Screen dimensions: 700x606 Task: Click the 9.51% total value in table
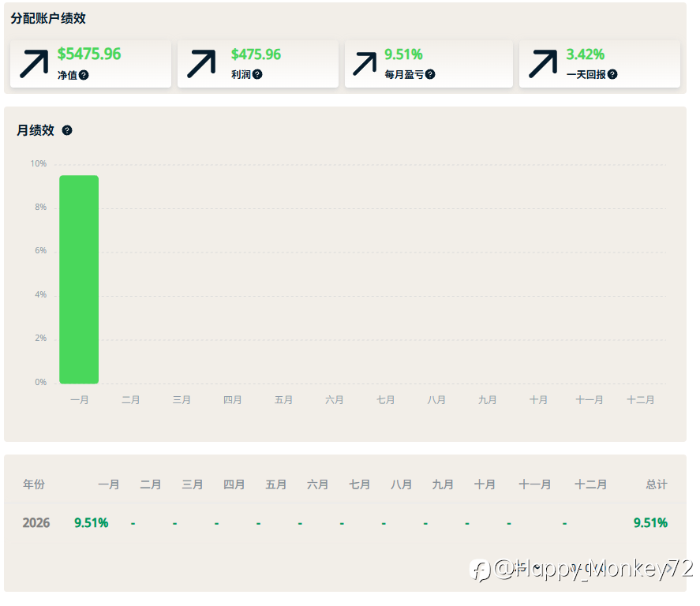[650, 522]
